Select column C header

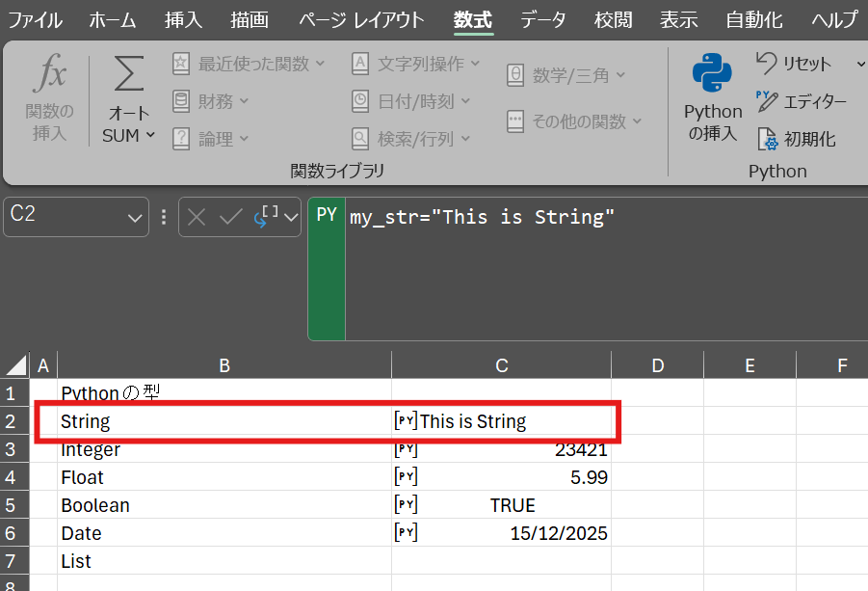coord(502,365)
